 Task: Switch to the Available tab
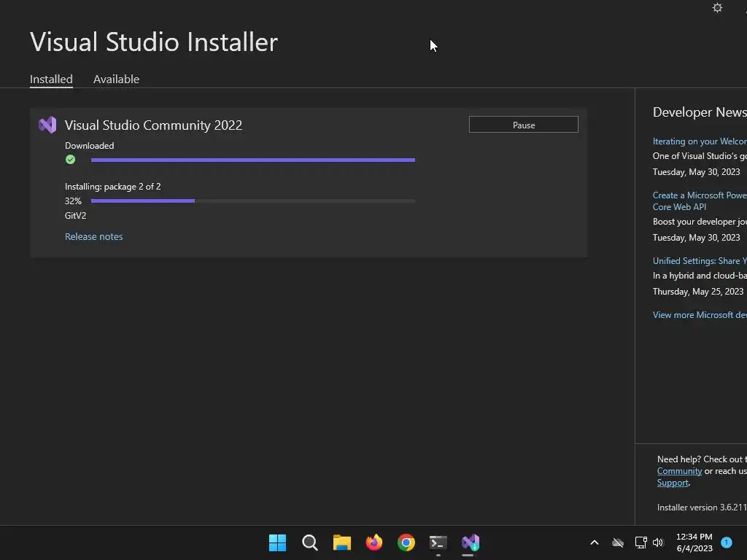[116, 79]
